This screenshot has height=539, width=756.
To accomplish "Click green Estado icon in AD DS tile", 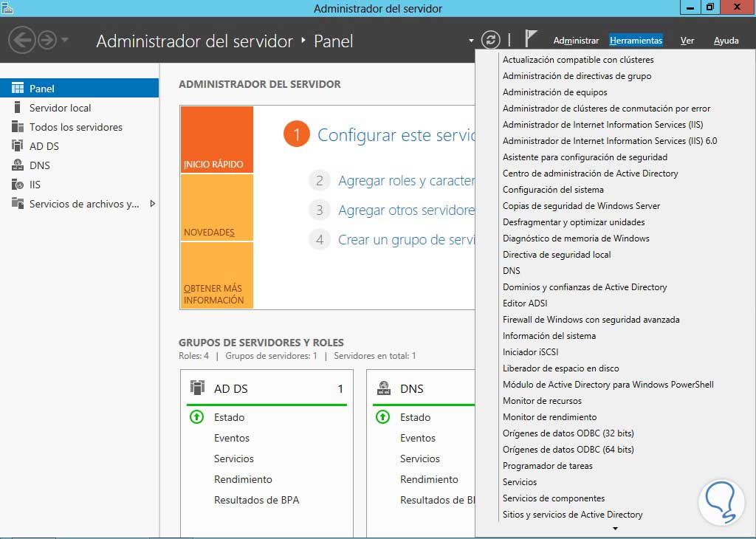I will pos(196,416).
